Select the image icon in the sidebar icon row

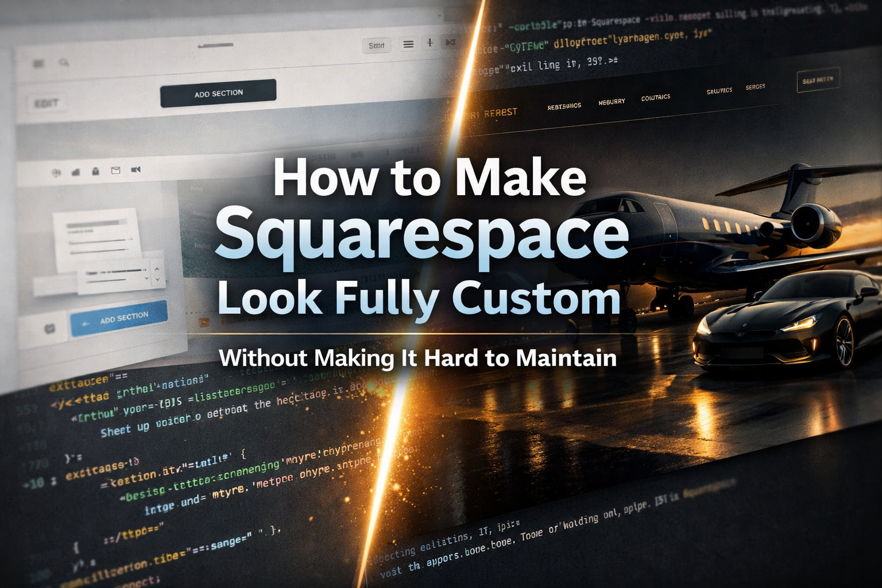pos(76,171)
